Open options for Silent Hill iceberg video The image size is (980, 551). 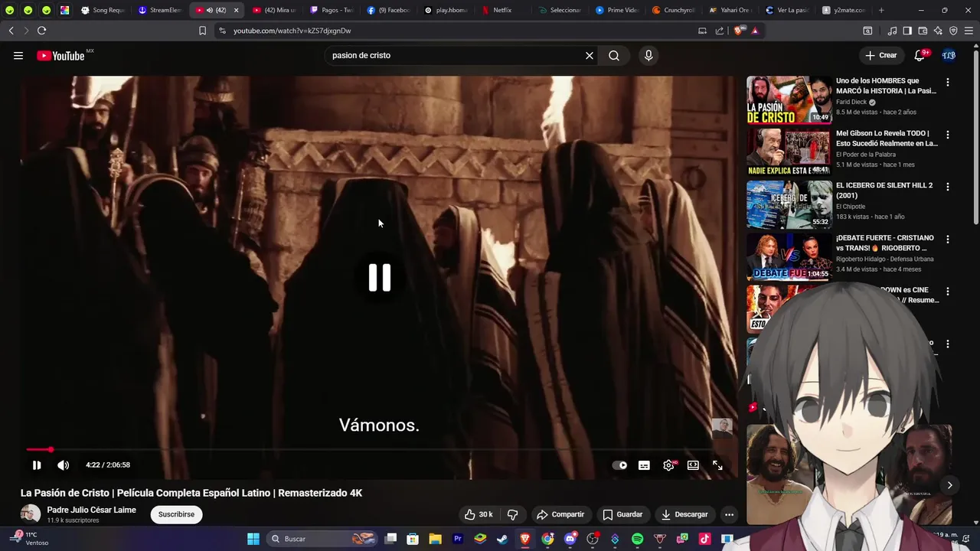947,187
